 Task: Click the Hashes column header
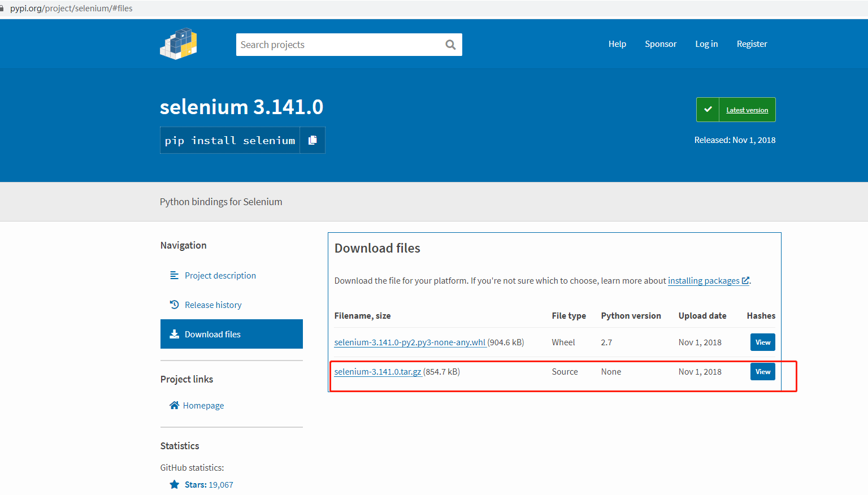click(761, 316)
